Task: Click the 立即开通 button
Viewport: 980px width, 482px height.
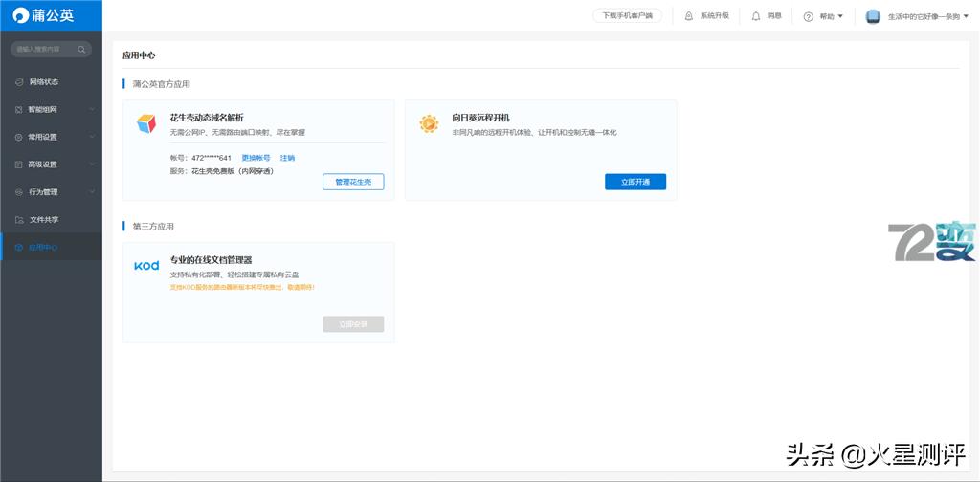Action: click(635, 182)
